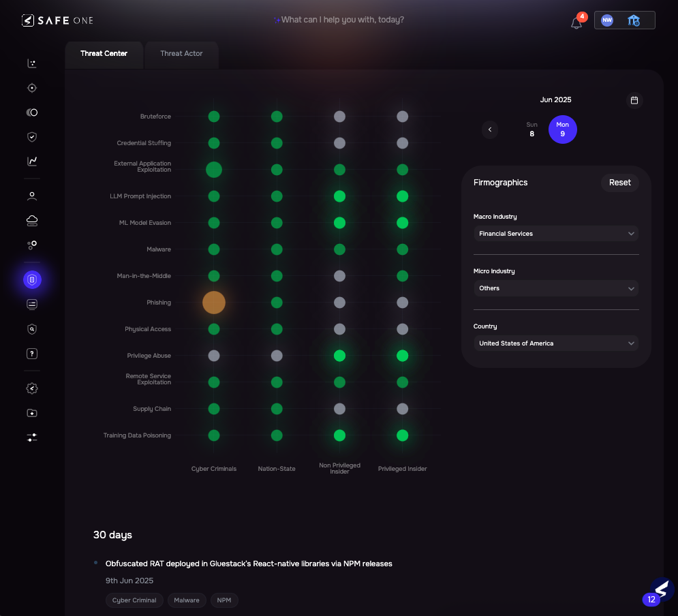This screenshot has width=678, height=616.
Task: Click LLM Prompt Injection Non Privileged Insider dot
Action: point(339,196)
